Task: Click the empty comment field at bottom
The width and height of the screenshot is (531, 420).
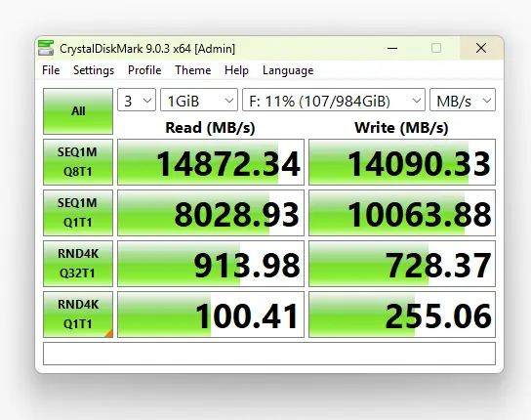Action: [x=269, y=354]
